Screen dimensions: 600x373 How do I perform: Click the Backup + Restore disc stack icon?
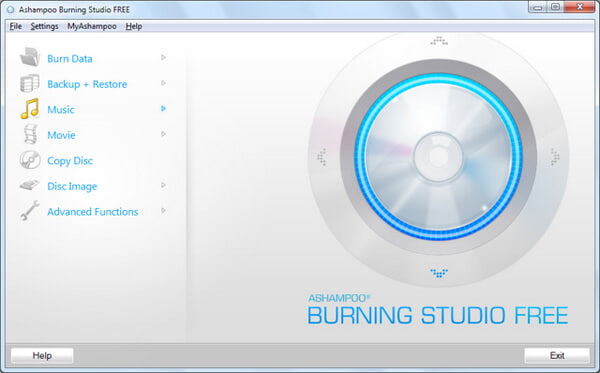pyautogui.click(x=29, y=83)
